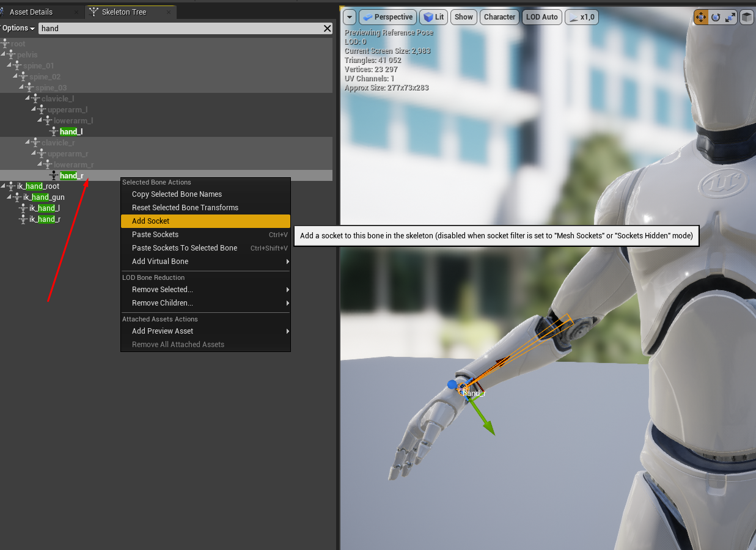The width and height of the screenshot is (756, 550).
Task: Open the Character settings button
Action: tap(497, 16)
